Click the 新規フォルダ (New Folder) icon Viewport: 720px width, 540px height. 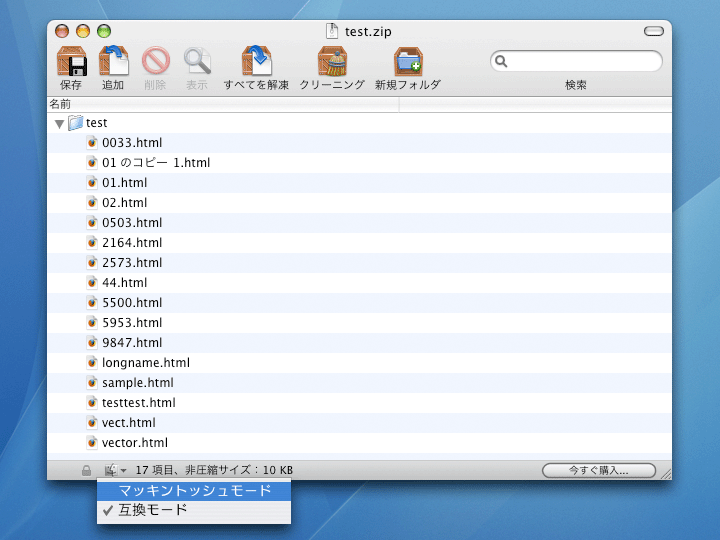408,61
